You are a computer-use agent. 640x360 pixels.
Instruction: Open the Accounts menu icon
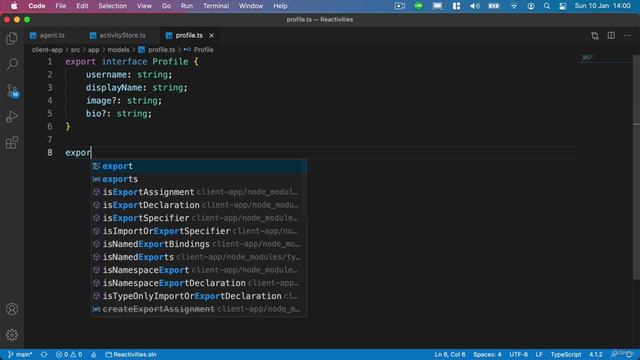[12, 309]
